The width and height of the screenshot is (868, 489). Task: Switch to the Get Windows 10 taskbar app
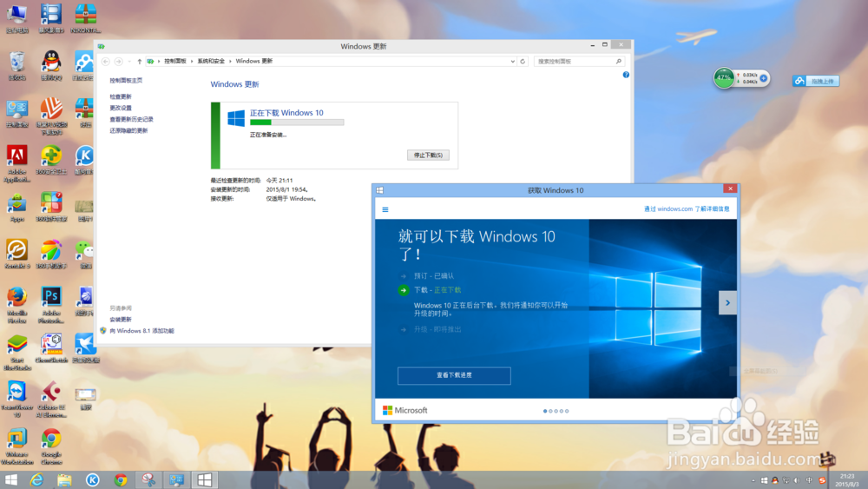coord(204,479)
